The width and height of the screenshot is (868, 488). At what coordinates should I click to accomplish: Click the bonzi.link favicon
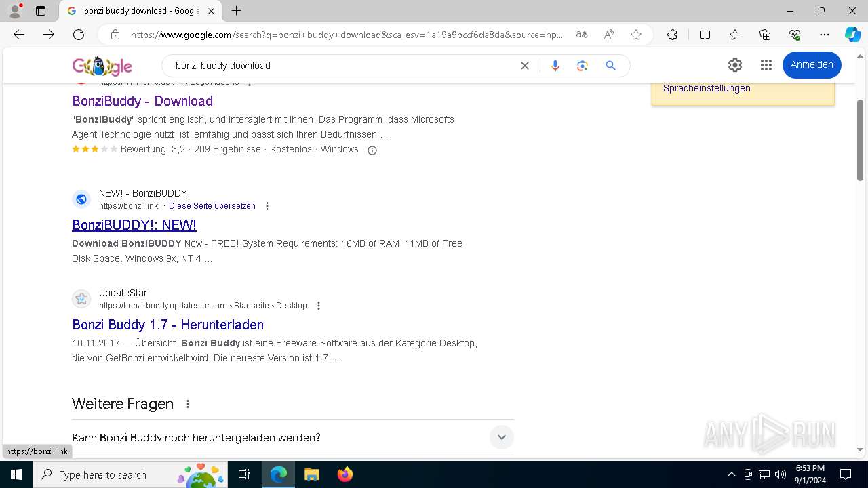click(81, 199)
